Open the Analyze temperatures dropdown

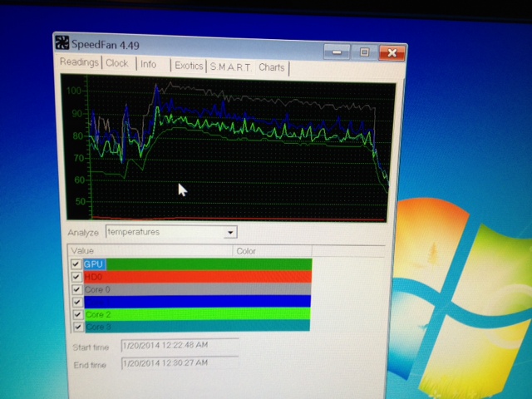(230, 233)
